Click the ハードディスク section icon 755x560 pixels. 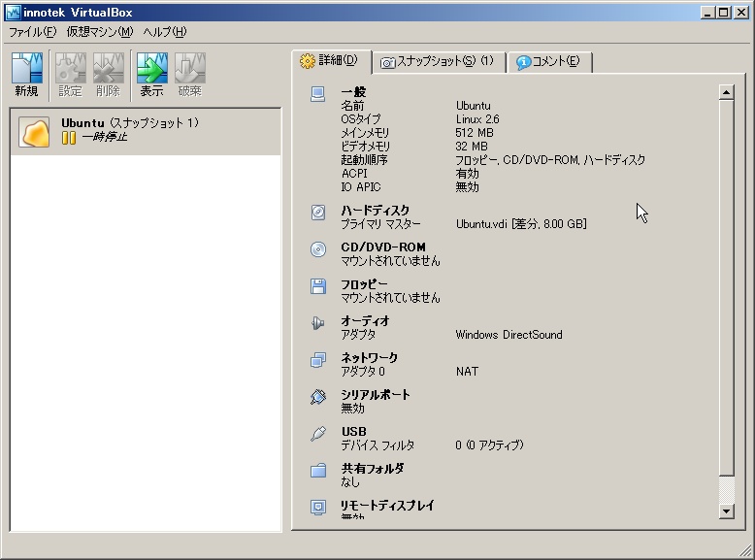(317, 213)
